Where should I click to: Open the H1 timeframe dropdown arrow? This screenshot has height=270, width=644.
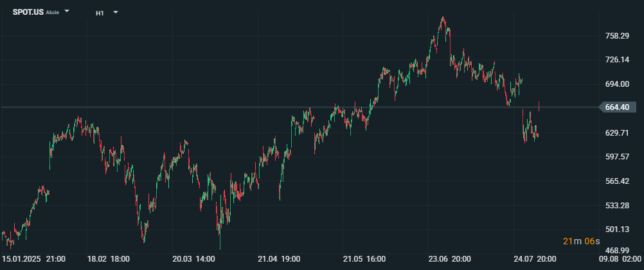click(x=116, y=12)
